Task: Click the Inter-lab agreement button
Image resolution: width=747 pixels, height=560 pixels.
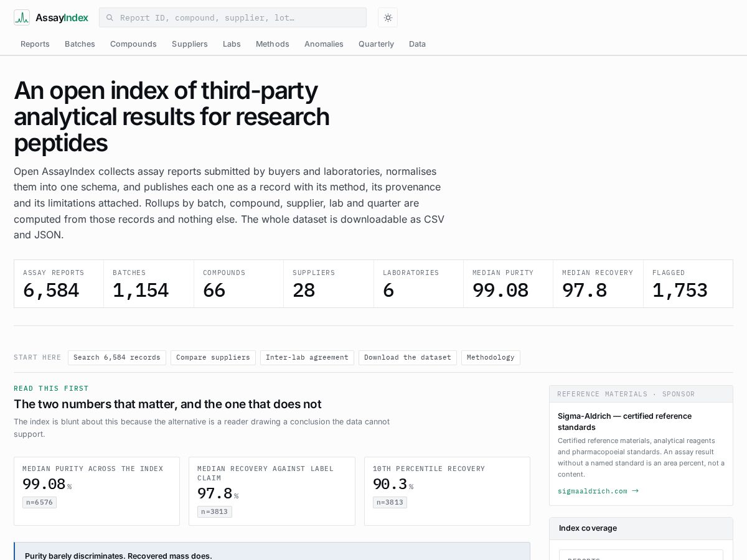Action: click(x=307, y=358)
